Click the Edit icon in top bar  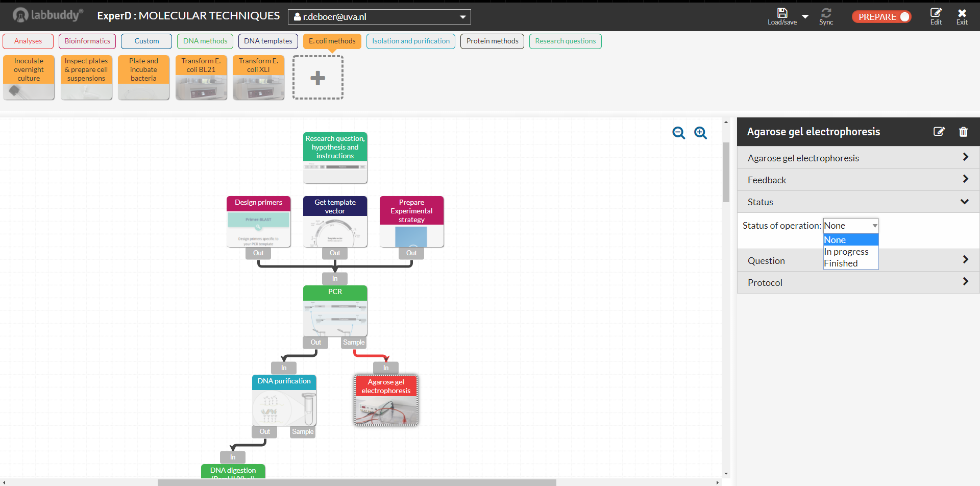pyautogui.click(x=936, y=13)
